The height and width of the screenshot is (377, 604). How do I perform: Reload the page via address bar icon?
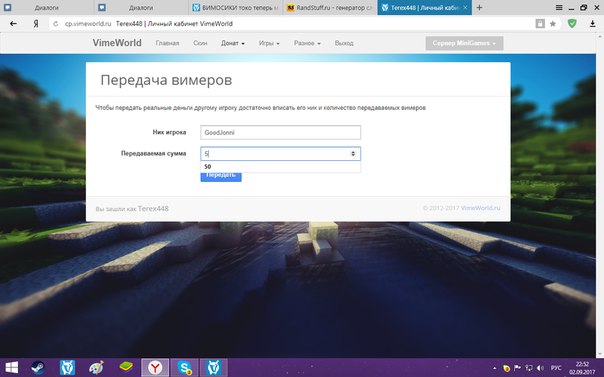[x=56, y=24]
